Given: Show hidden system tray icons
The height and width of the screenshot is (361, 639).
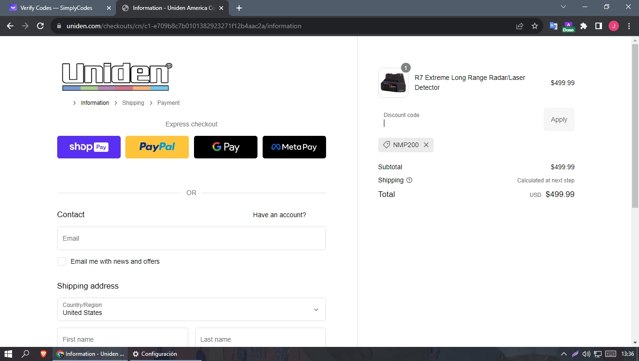Looking at the screenshot, I should click(x=564, y=354).
